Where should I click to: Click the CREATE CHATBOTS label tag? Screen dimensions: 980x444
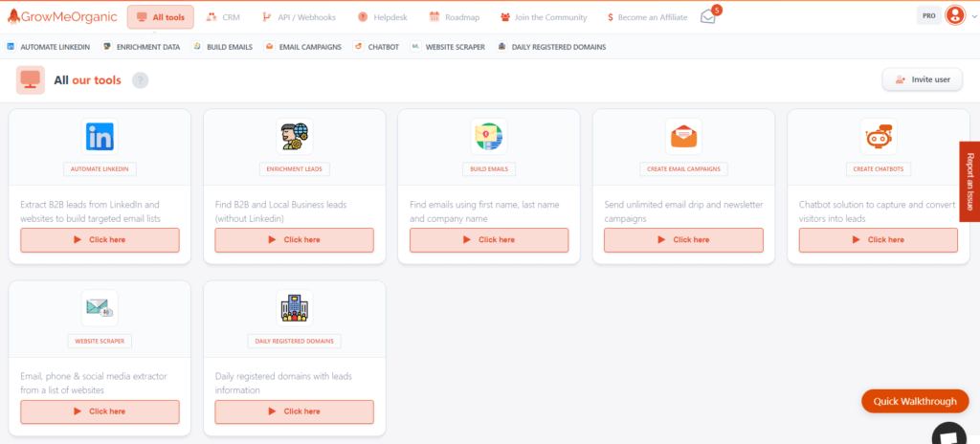(x=879, y=168)
